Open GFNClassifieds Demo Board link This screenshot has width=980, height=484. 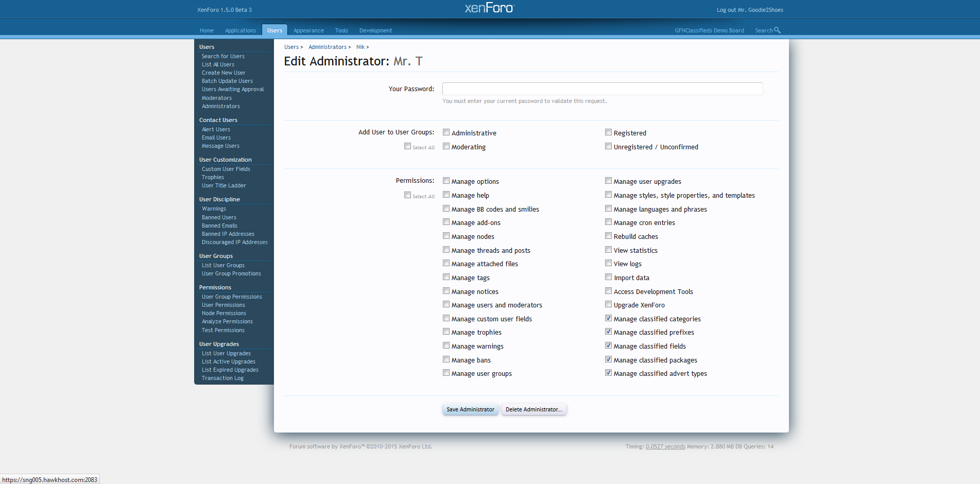click(x=709, y=30)
